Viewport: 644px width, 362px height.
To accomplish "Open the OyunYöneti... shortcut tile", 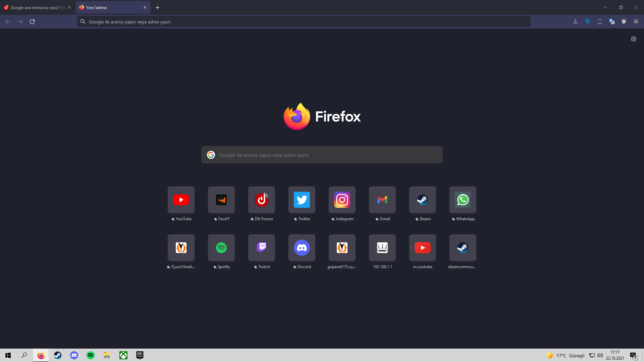I will (x=181, y=248).
